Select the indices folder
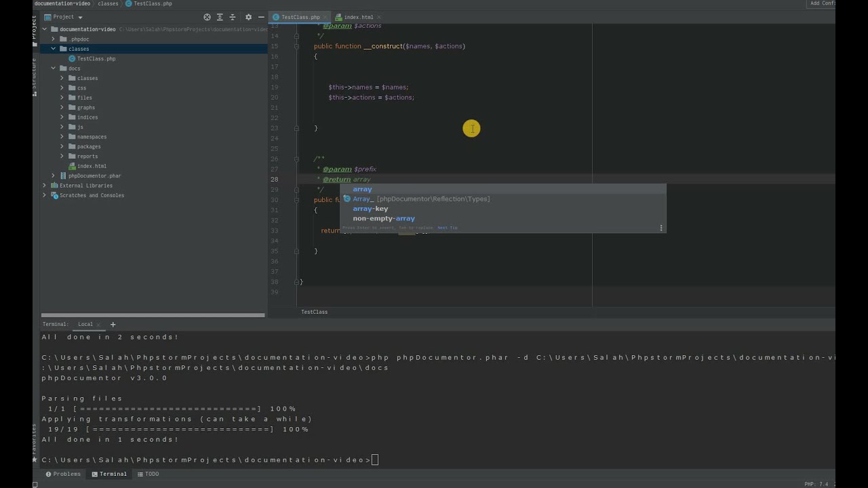 coord(87,117)
